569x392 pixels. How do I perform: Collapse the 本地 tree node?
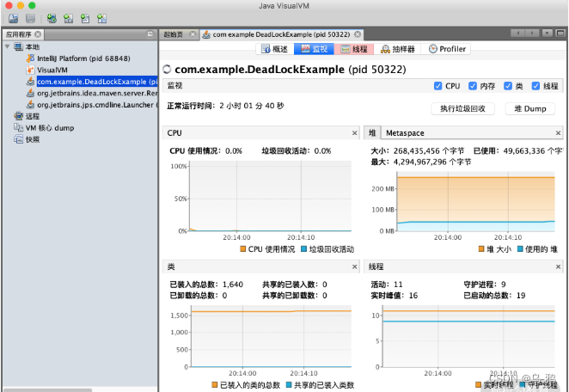[x=7, y=46]
